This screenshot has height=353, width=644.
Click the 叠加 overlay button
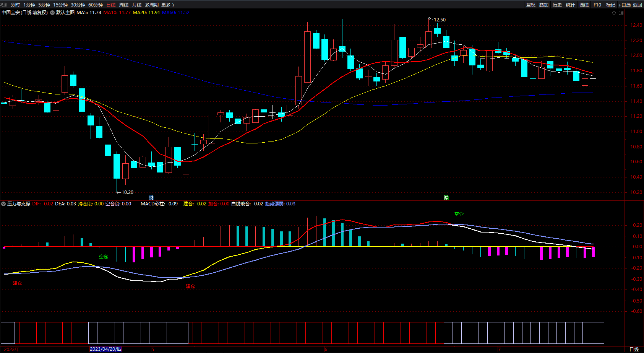(x=544, y=5)
